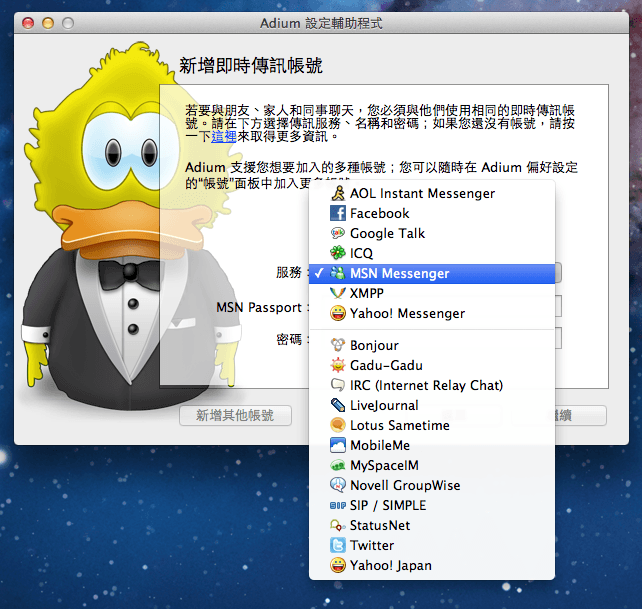Choose SIP / SIMPLE option
The image size is (642, 609).
(387, 505)
